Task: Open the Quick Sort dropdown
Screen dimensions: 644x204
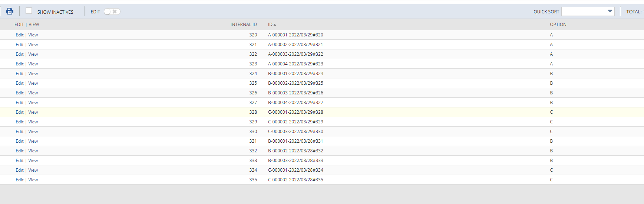Action: tap(588, 12)
